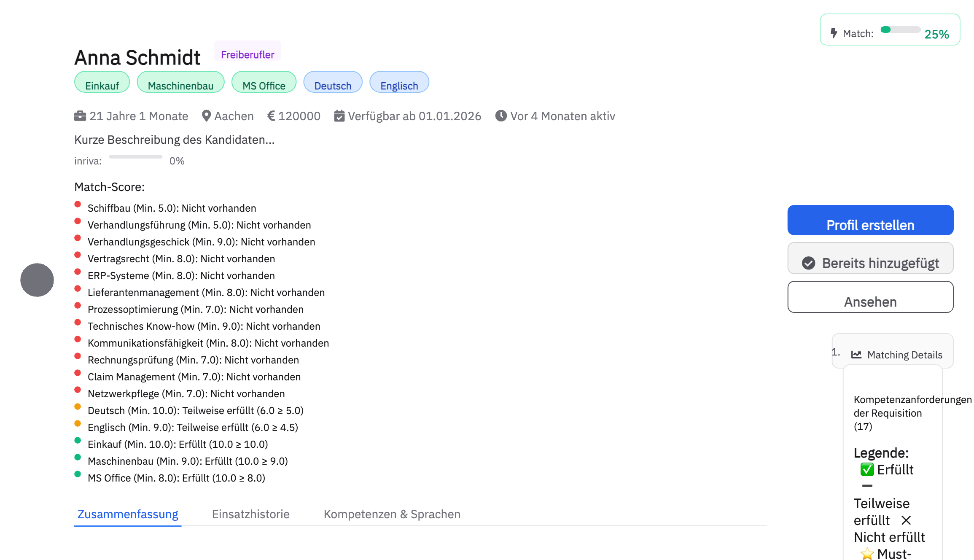
Task: Click the Freiberufler badge
Action: click(x=248, y=52)
